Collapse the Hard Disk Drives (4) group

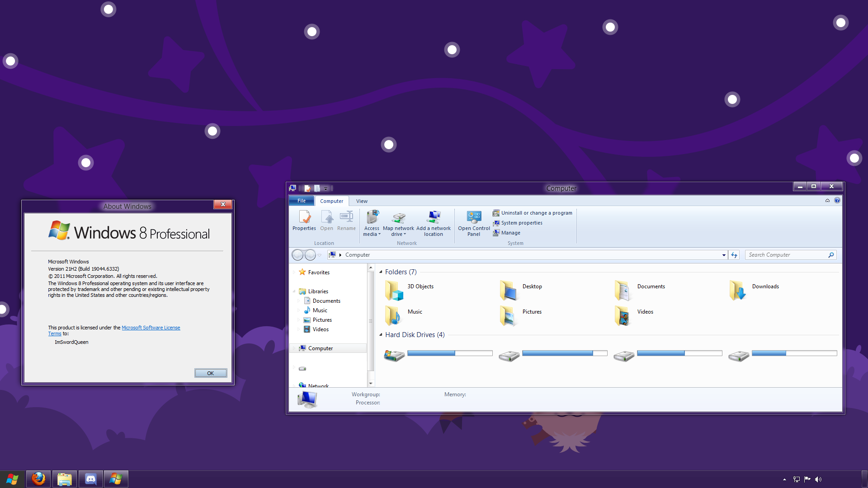click(x=381, y=335)
